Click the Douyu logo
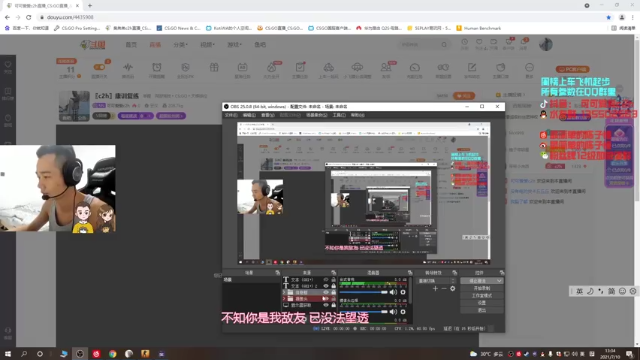640x360 pixels. coord(93,44)
